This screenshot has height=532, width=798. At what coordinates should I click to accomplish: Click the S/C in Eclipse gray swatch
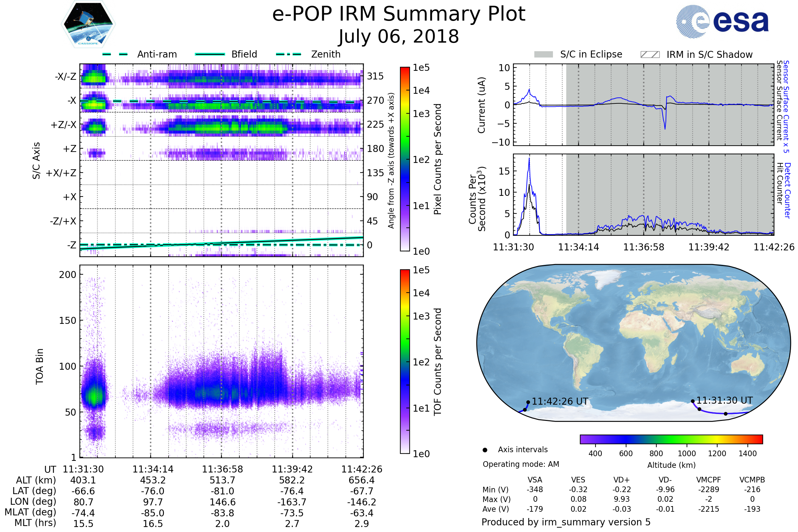[544, 55]
